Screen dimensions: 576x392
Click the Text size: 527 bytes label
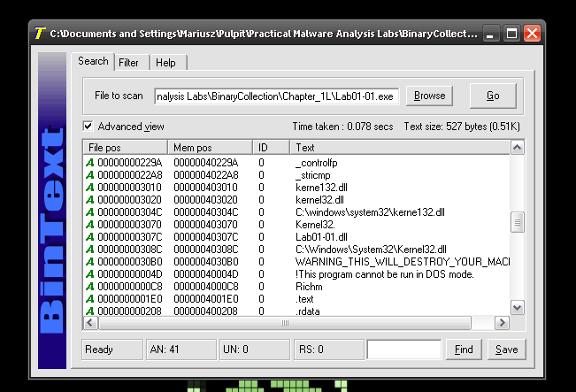click(x=462, y=127)
